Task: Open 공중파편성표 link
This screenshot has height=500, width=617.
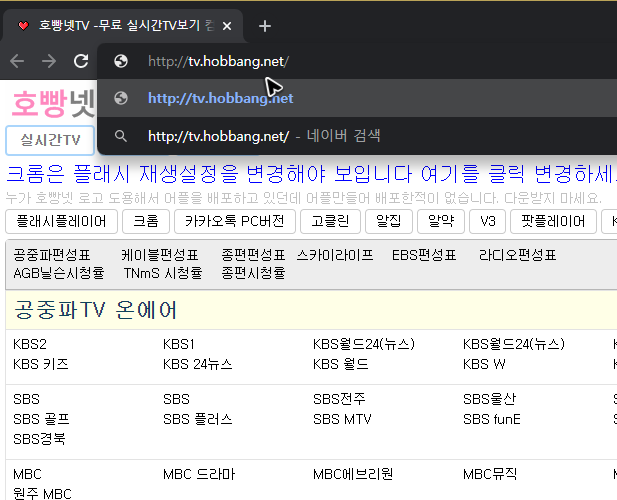Action: (x=52, y=255)
